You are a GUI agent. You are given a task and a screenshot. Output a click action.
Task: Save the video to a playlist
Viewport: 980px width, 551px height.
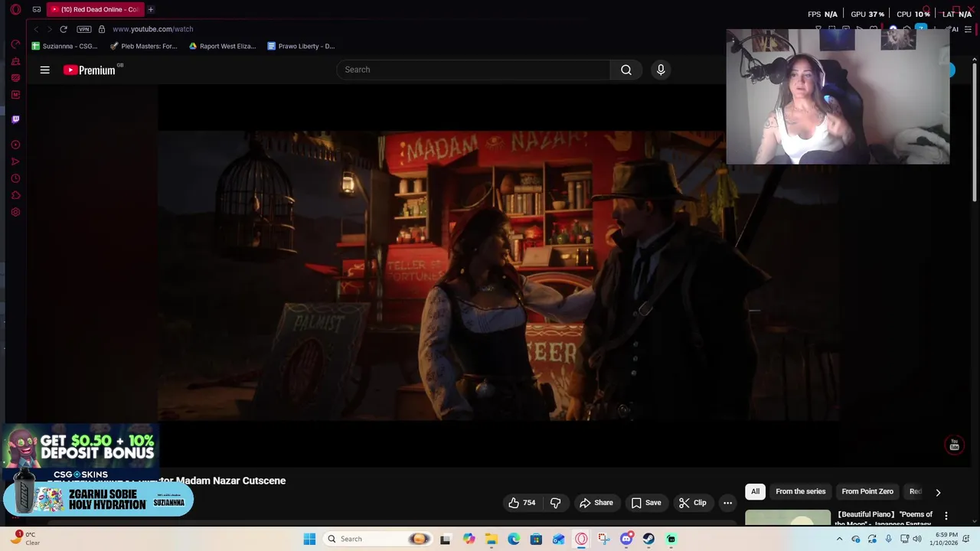(646, 503)
